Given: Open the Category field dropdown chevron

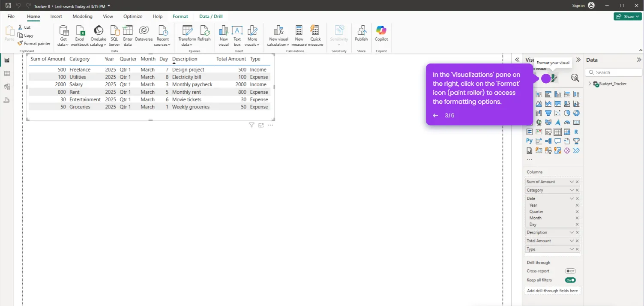Looking at the screenshot, I should [572, 190].
